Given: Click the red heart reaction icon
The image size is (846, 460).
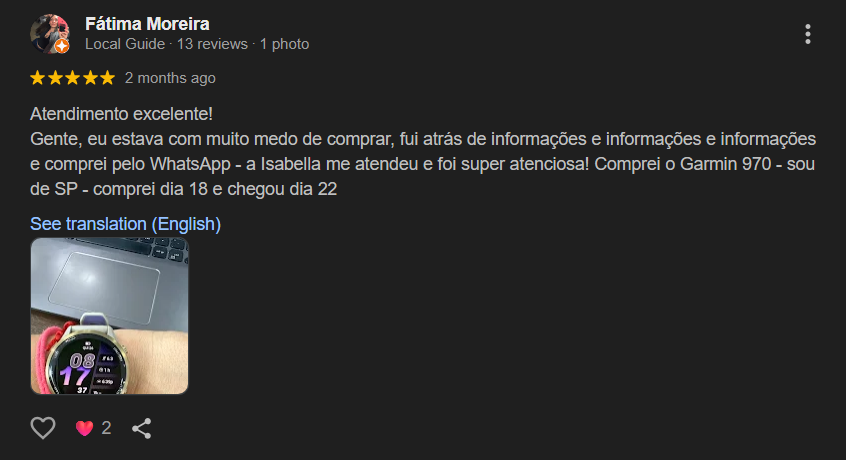Looking at the screenshot, I should coord(85,428).
